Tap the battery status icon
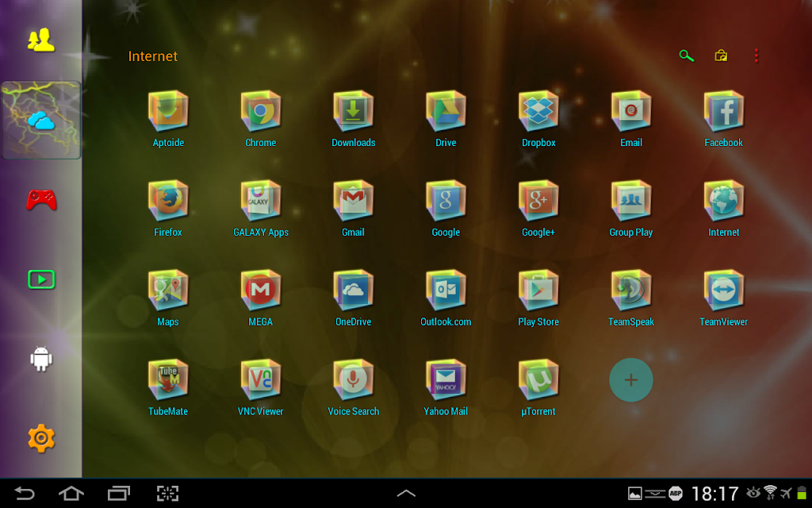The image size is (812, 508). [x=802, y=492]
